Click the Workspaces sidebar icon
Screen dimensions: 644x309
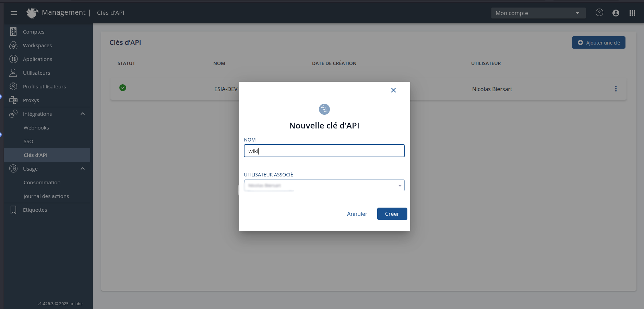point(13,45)
